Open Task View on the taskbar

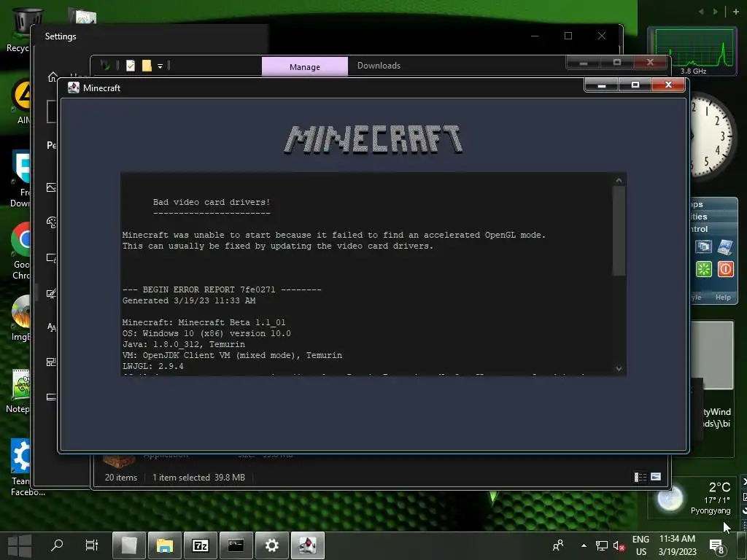[x=91, y=545]
